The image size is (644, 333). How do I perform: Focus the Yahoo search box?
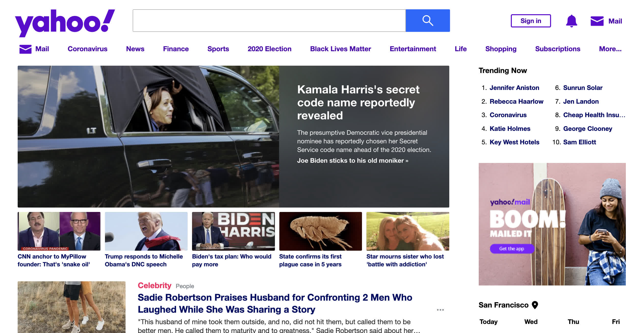point(269,21)
